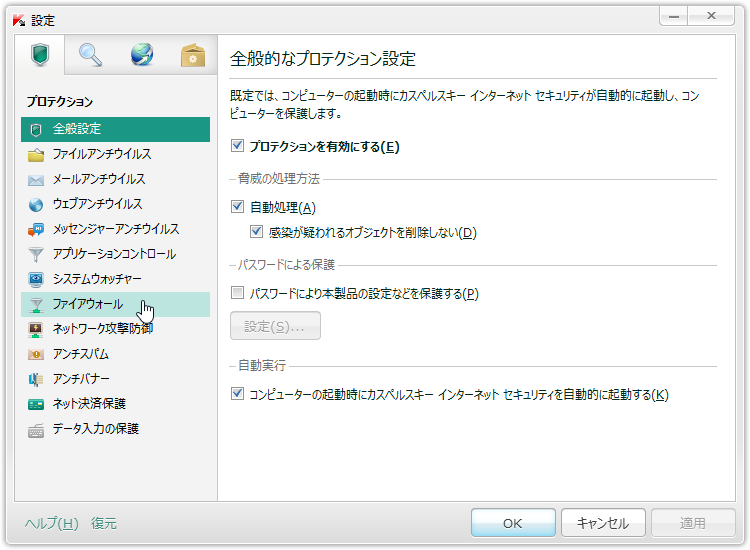Select 全般設定 in the sidebar

115,129
